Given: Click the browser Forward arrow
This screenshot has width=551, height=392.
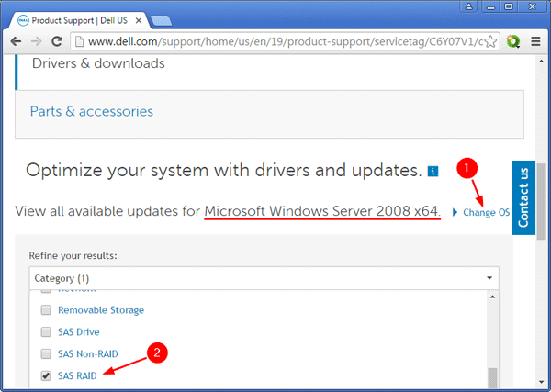Looking at the screenshot, I should tap(36, 41).
